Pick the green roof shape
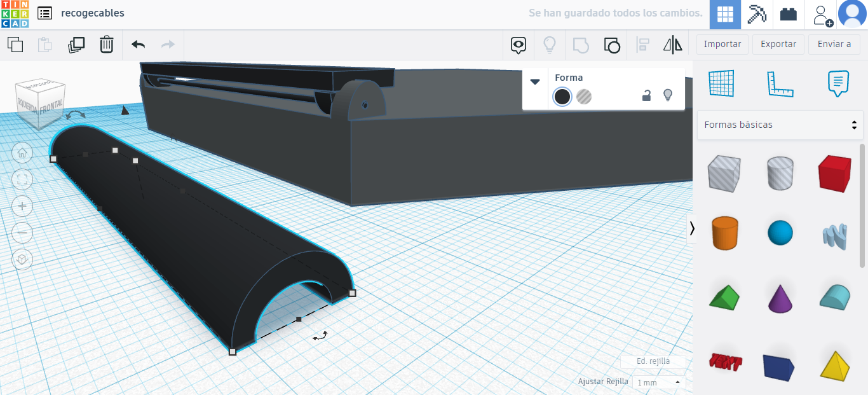The height and width of the screenshot is (395, 868). pos(724,298)
